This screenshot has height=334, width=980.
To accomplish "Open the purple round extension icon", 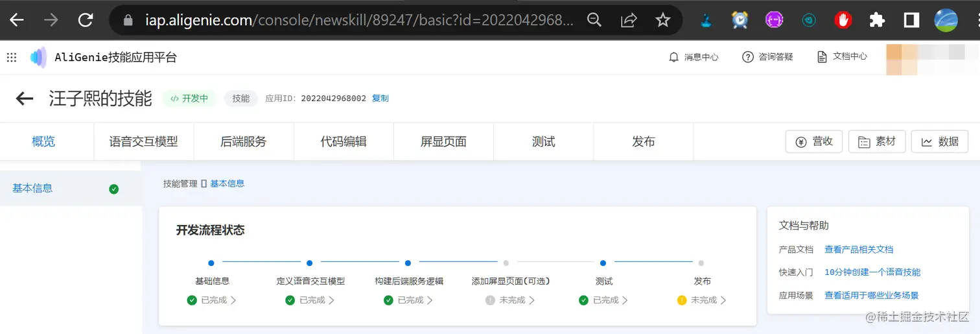I will coord(774,20).
